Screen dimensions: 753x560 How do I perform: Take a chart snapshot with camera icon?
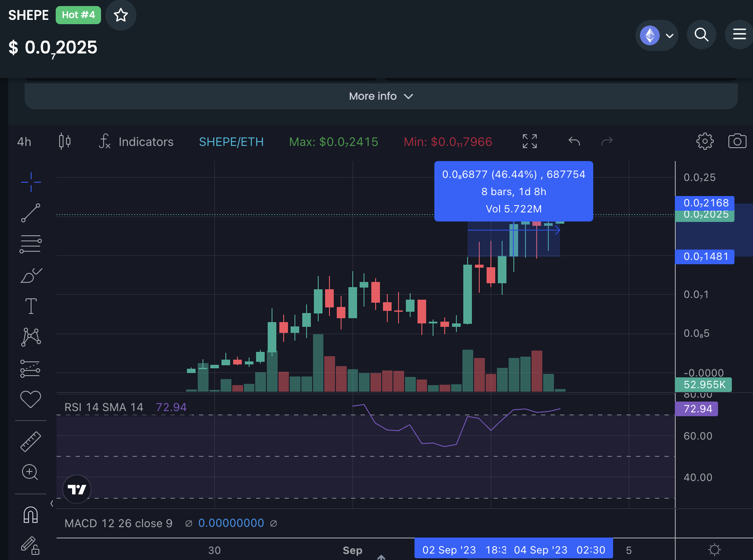coord(737,141)
